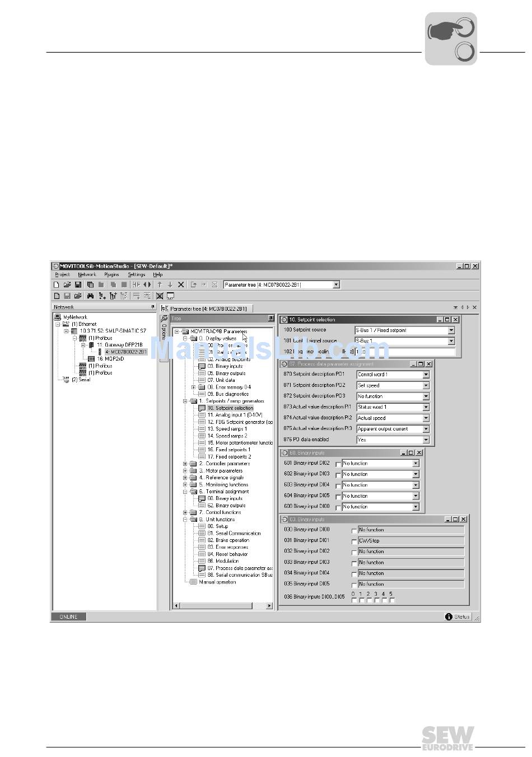Open the 873 Actual value description PI1 dropdown
Viewport: 532px width, 757px height.
click(x=426, y=408)
